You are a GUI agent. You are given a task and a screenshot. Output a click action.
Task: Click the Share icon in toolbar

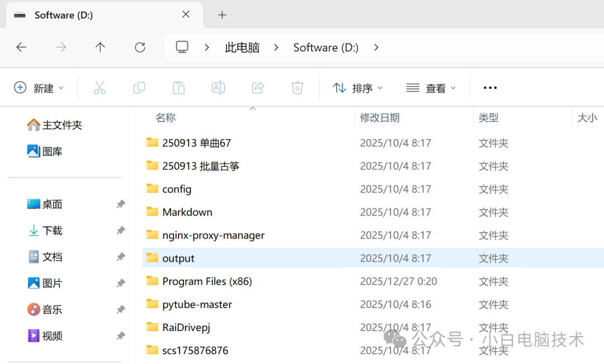coord(258,88)
